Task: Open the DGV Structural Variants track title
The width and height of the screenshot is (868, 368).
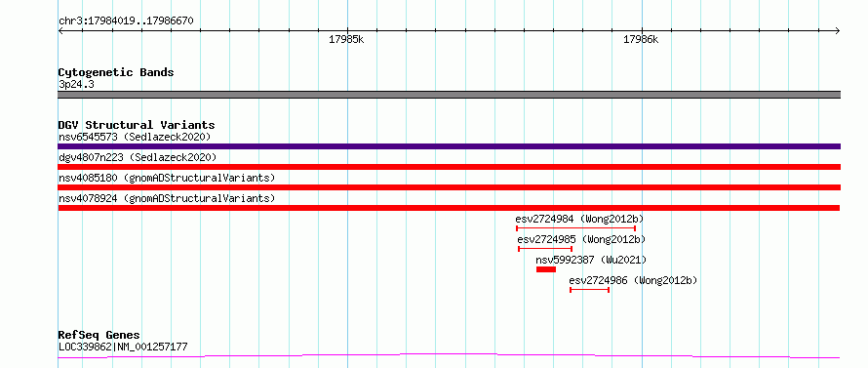Action: tap(137, 125)
